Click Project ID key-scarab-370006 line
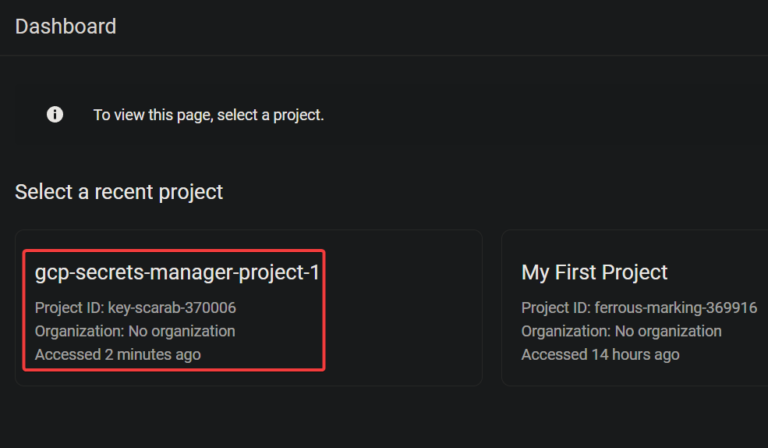The image size is (768, 448). click(135, 307)
